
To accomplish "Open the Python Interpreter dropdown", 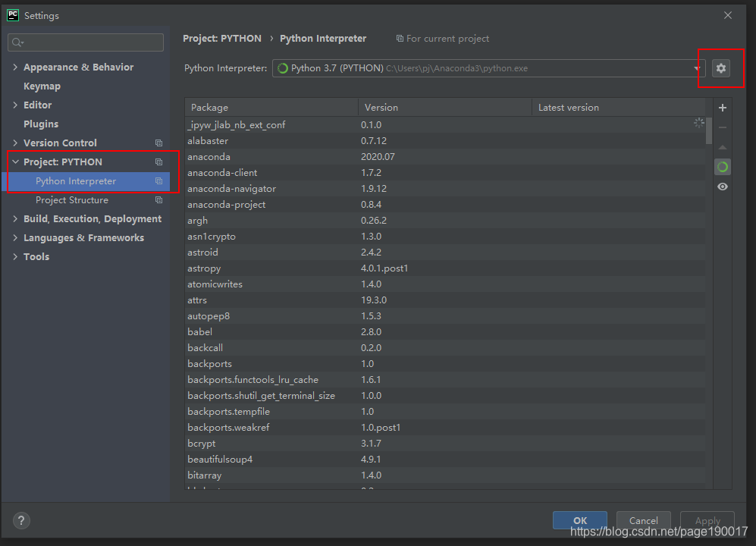I will point(488,68).
